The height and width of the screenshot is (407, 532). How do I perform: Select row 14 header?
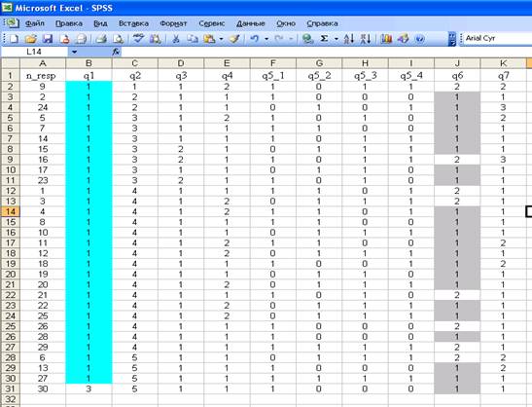[x=11, y=211]
